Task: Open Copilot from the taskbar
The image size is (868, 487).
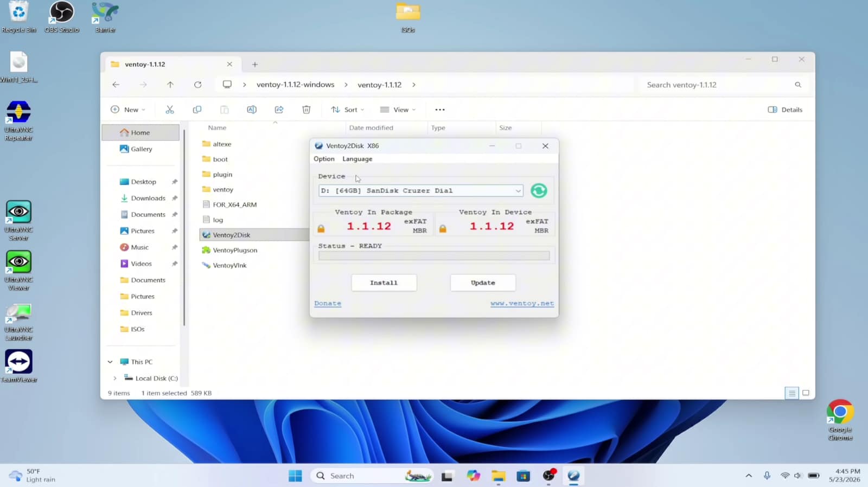Action: 474,476
